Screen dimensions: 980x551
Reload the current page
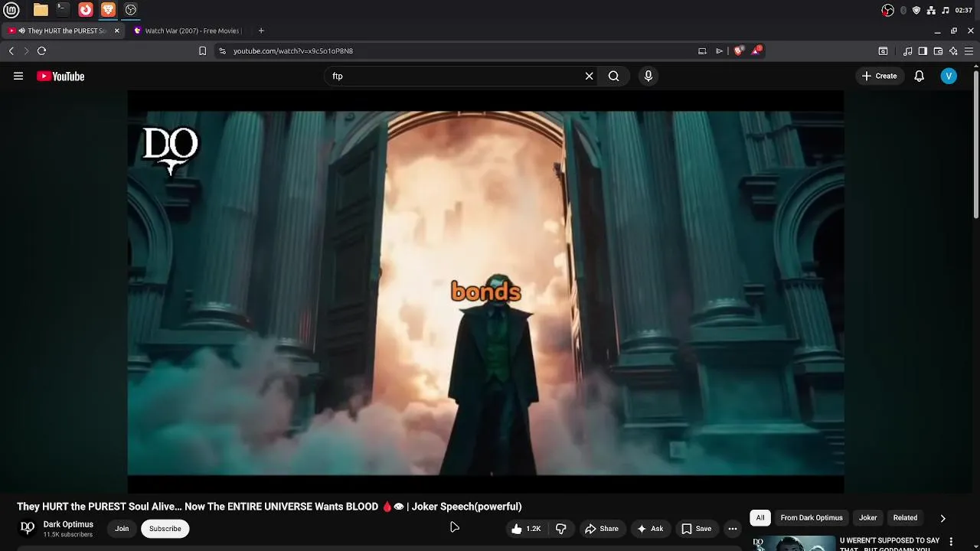click(41, 51)
